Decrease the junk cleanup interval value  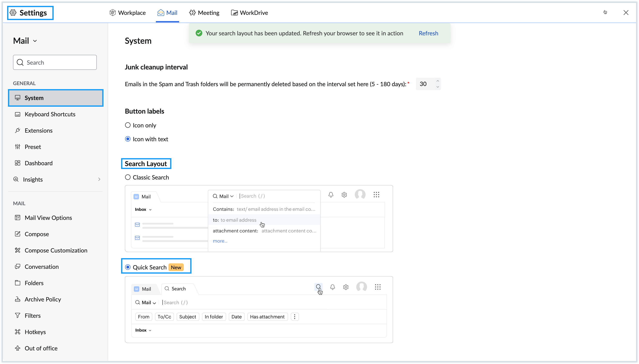(x=437, y=87)
